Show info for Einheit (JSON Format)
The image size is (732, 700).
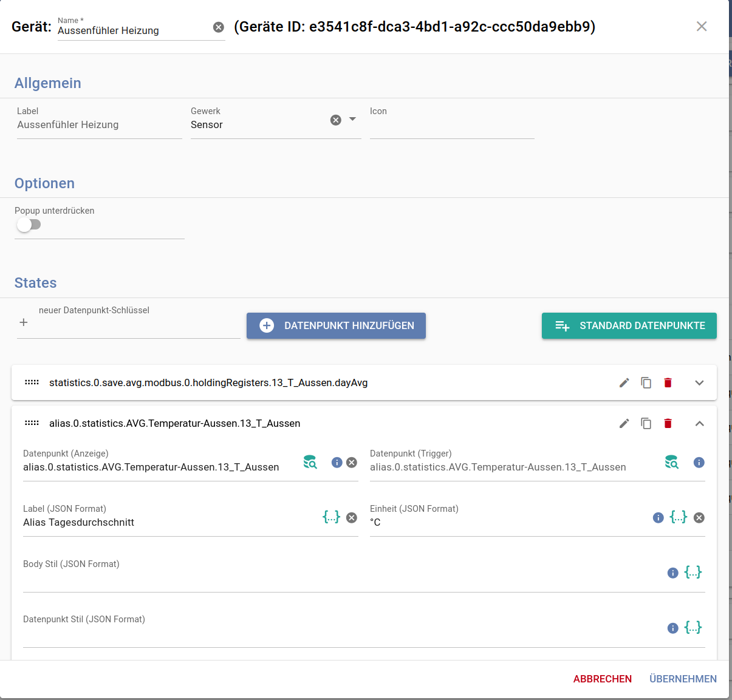click(658, 517)
